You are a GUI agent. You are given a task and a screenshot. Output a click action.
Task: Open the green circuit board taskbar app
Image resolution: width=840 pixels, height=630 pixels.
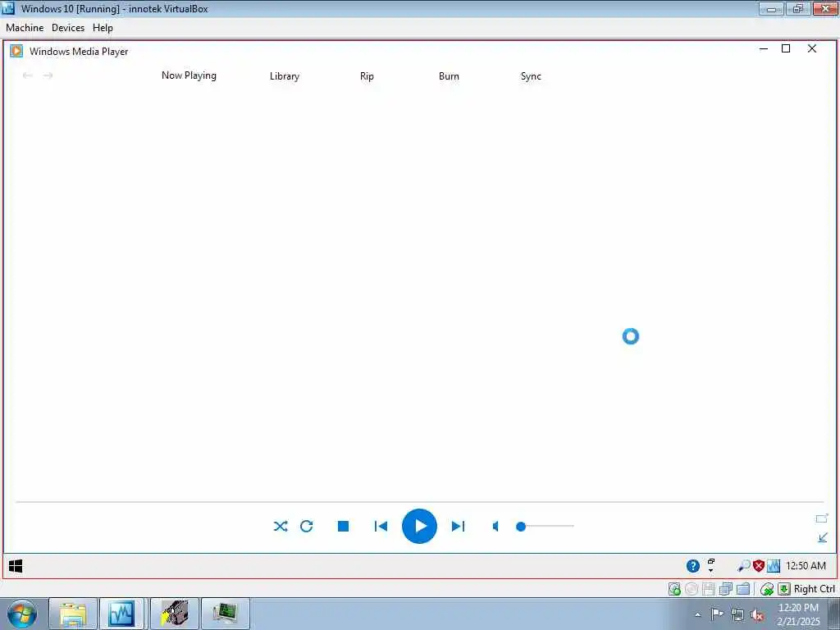(225, 614)
